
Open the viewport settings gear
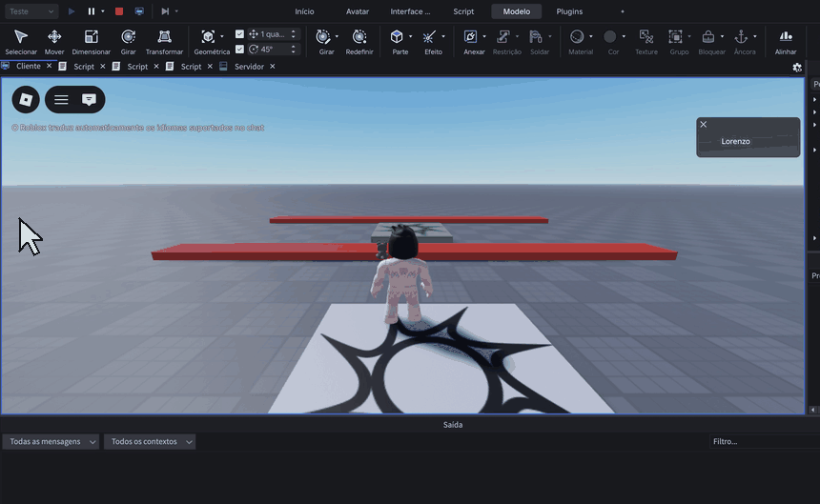[797, 68]
